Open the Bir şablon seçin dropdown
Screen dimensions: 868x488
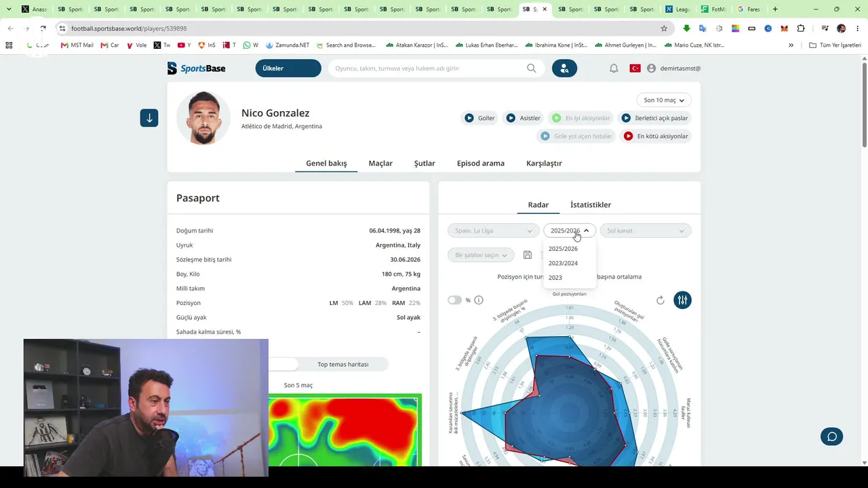coord(481,255)
